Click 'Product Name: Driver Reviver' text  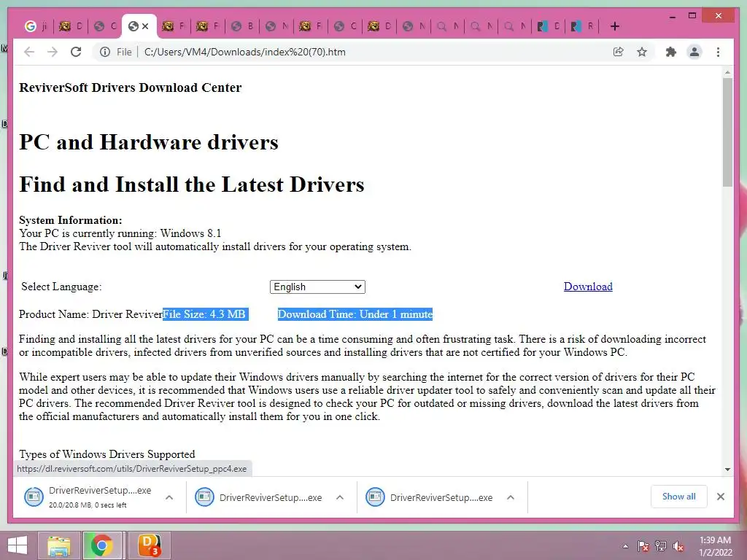coord(90,314)
